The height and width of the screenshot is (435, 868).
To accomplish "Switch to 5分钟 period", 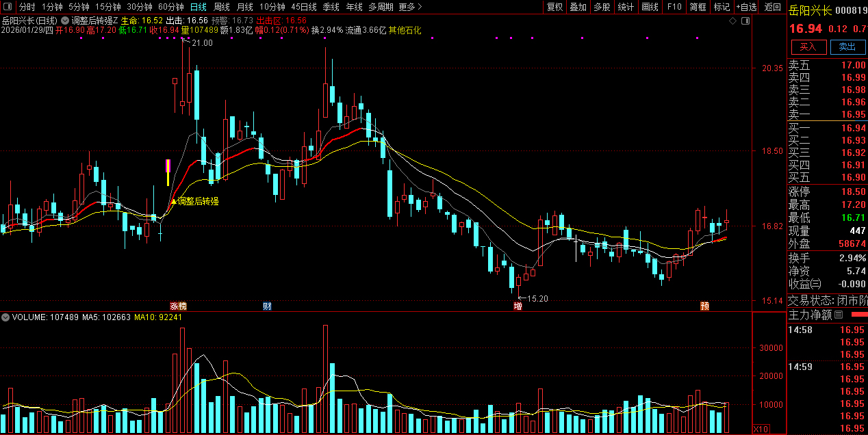I will [x=79, y=7].
